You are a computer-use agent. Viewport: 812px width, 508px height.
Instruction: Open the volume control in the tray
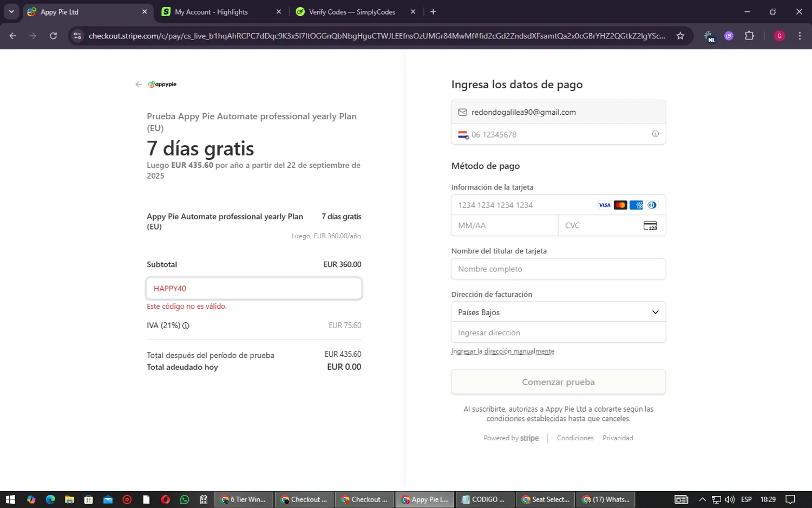[x=730, y=500]
